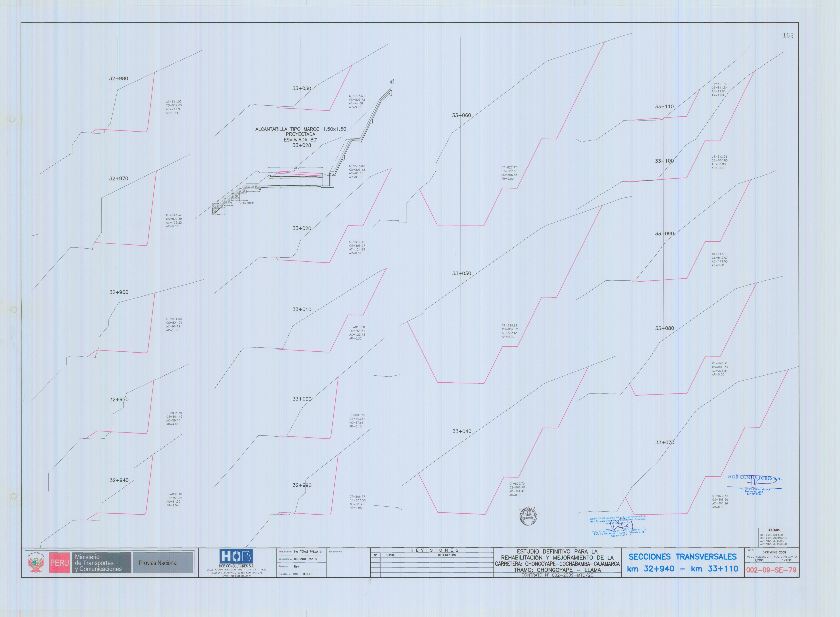
Task: Click the culvert station label 33+028
Action: point(302,145)
